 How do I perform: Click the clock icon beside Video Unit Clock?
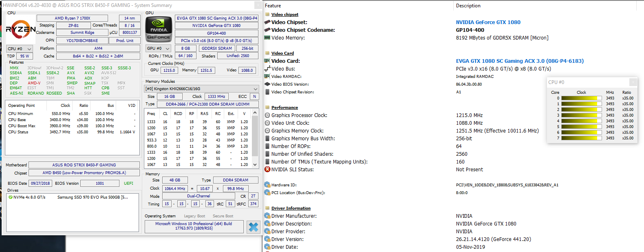[267, 123]
